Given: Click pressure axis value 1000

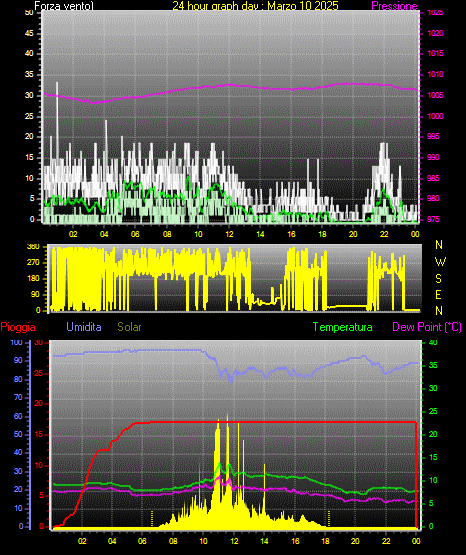Looking at the screenshot, I should point(436,116).
